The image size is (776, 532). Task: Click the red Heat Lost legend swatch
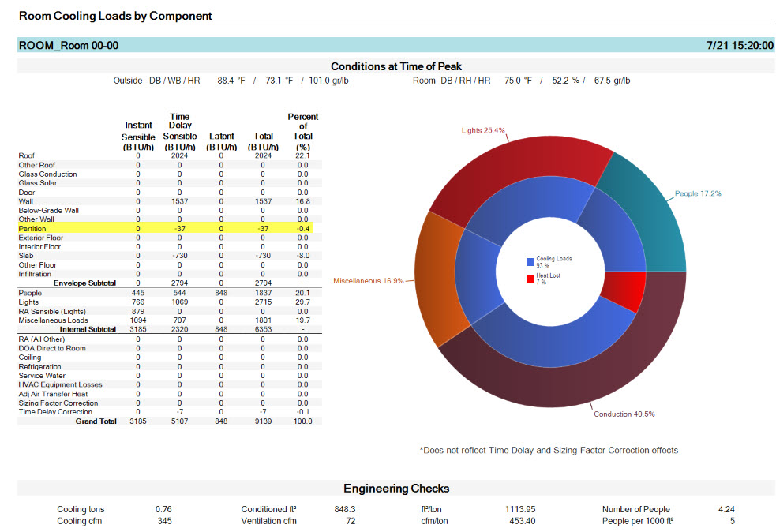coord(530,279)
